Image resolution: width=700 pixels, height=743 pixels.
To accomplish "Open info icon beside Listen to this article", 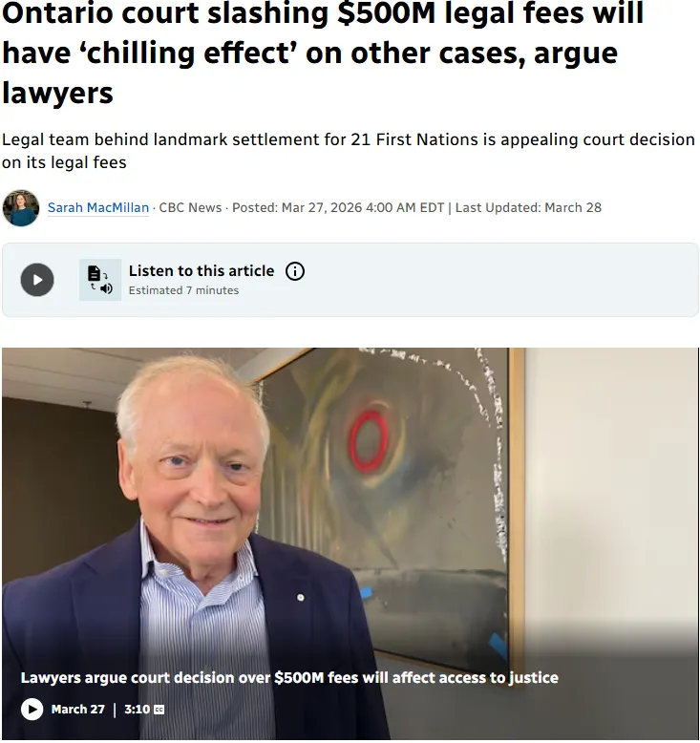I will coord(295,271).
